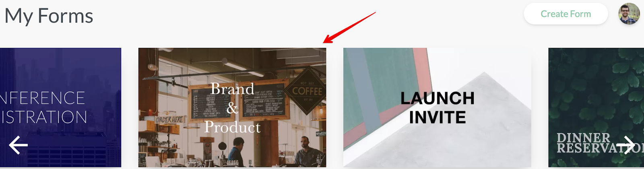Open the Conference Registration form card

[x=60, y=107]
